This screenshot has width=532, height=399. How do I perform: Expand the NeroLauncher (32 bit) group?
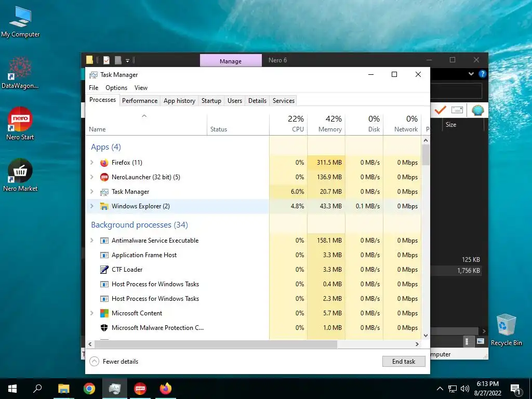point(91,177)
